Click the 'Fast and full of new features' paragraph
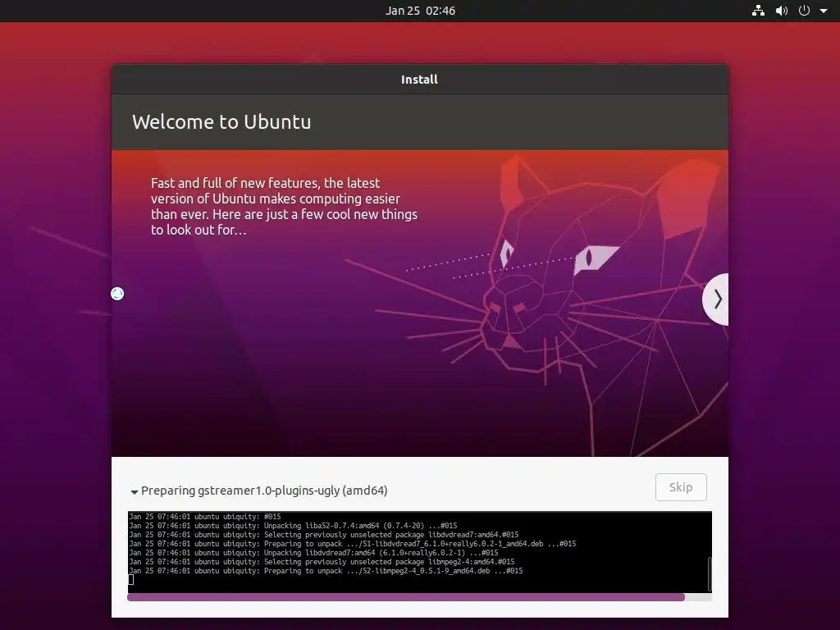 [x=284, y=206]
